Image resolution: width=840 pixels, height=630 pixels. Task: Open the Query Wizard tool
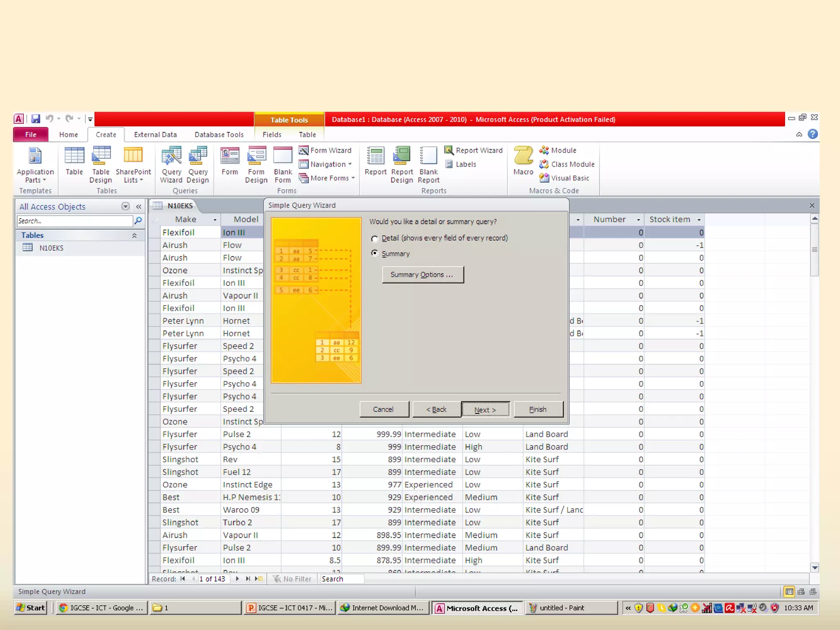(x=171, y=165)
